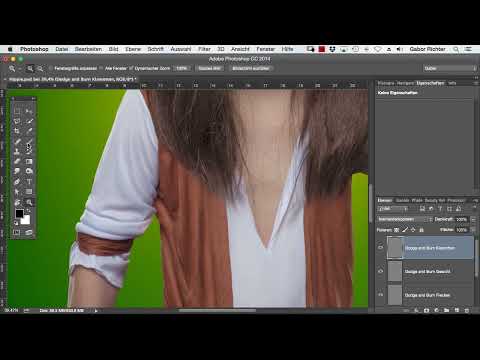Select the Zoom tool in the tools panel
Viewport: 480px width, 360px height.
click(x=29, y=202)
